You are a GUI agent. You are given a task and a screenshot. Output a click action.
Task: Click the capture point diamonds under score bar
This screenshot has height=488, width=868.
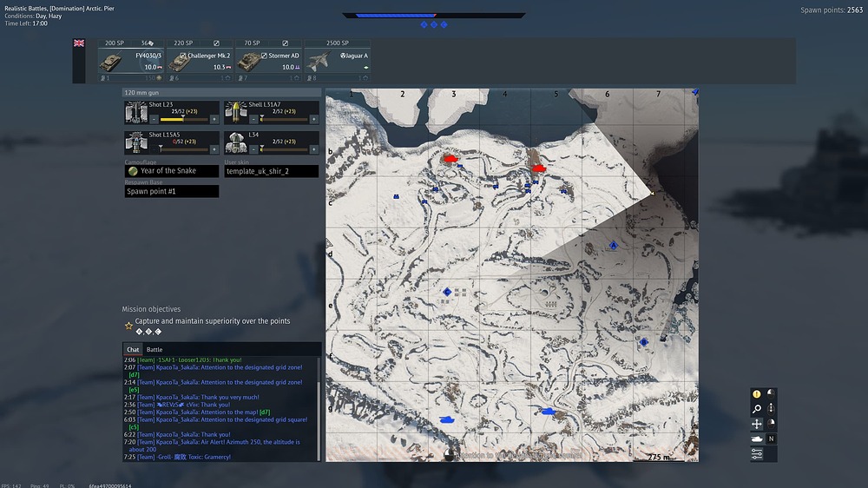(433, 24)
